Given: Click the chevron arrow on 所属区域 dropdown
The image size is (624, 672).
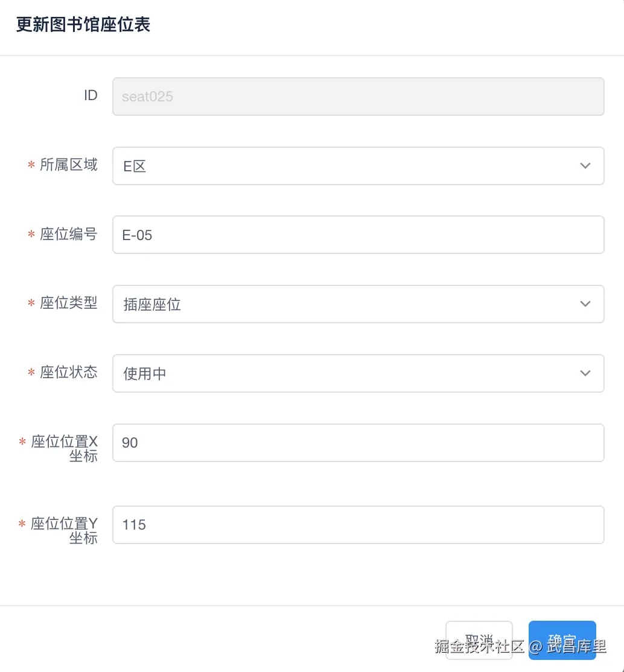Looking at the screenshot, I should click(x=585, y=166).
